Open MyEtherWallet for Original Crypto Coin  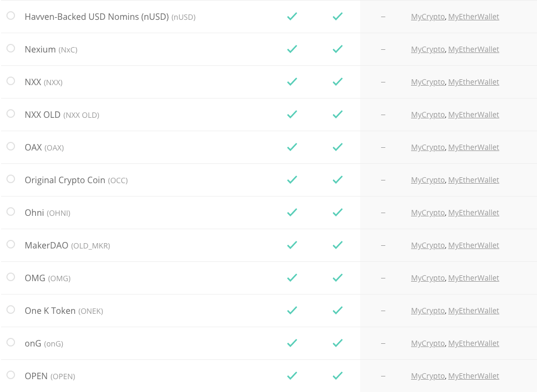tap(474, 180)
